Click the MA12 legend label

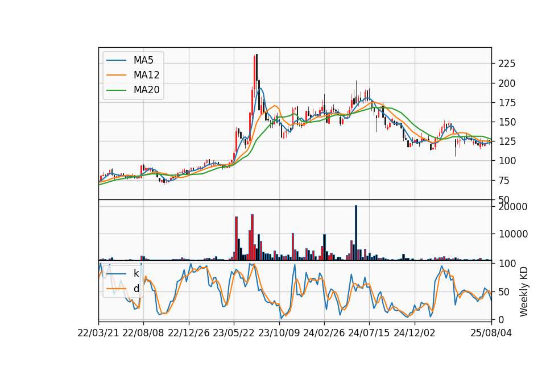pyautogui.click(x=146, y=75)
